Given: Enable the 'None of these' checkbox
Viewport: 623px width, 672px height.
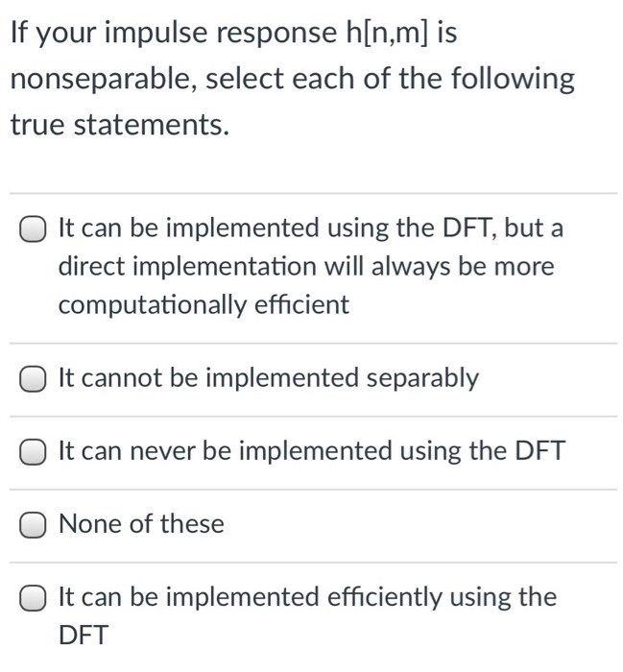Looking at the screenshot, I should click(x=33, y=524).
